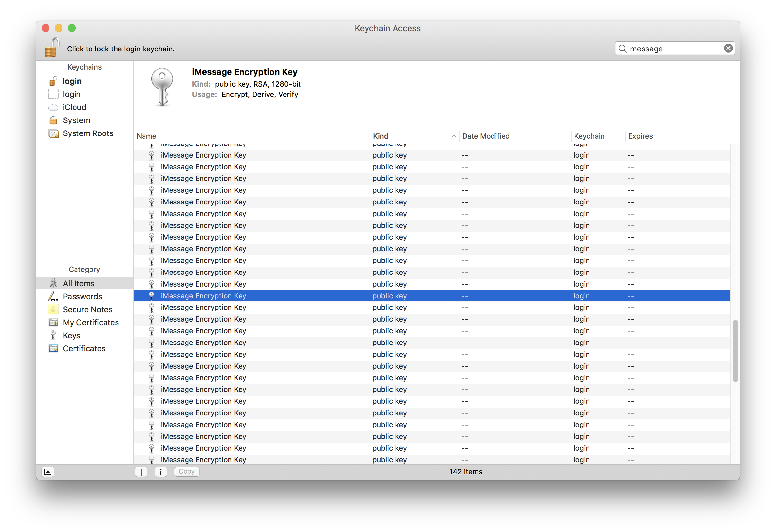776x532 pixels.
Task: Select the last fully visible iMessage Encryption Key row
Action: tap(432, 448)
